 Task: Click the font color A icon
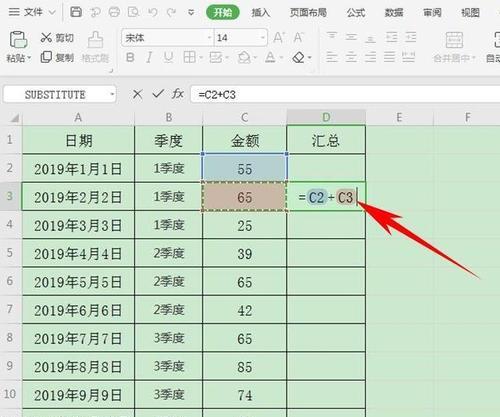(x=270, y=58)
